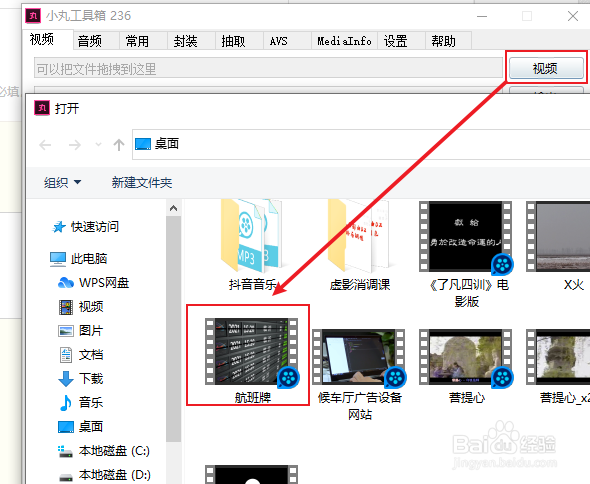This screenshot has width=590, height=484.
Task: Expand the recent locations dropdown chevron
Action: click(x=98, y=145)
